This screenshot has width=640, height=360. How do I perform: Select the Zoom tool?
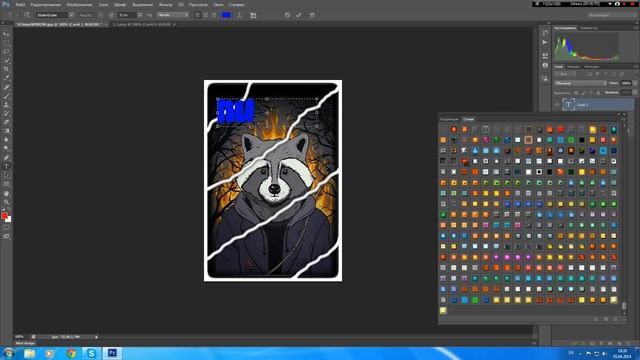6,202
